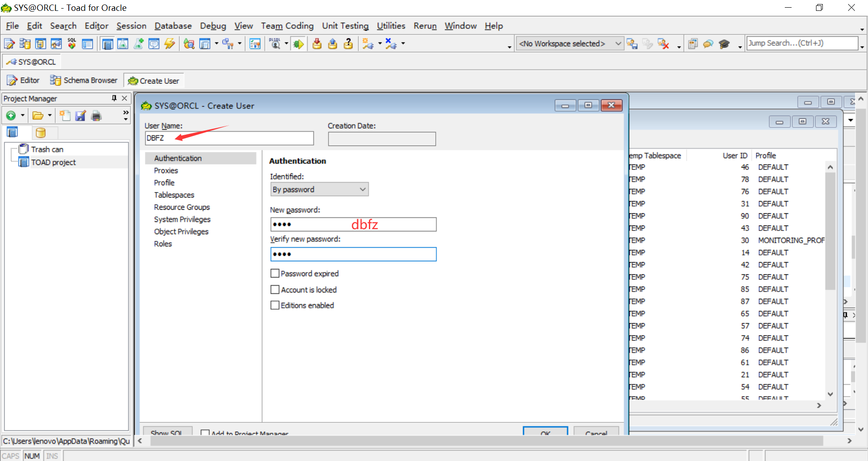Open the Session menu
868x461 pixels.
click(x=131, y=26)
